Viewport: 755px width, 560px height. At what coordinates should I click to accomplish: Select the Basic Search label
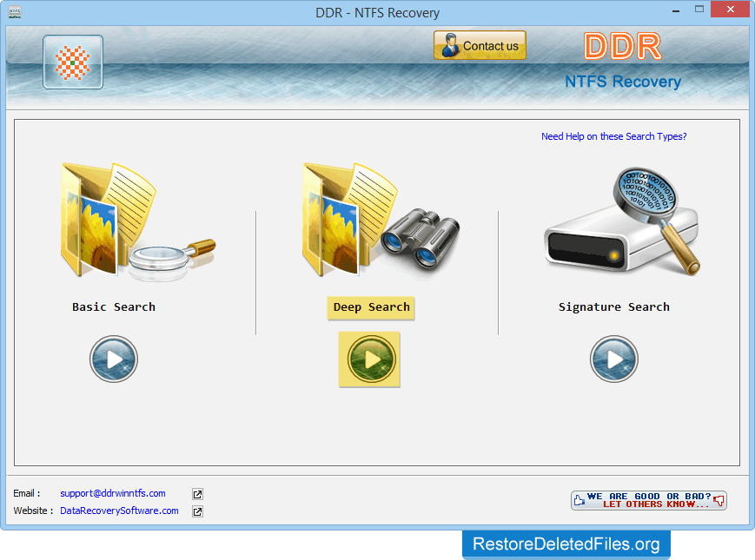(114, 307)
